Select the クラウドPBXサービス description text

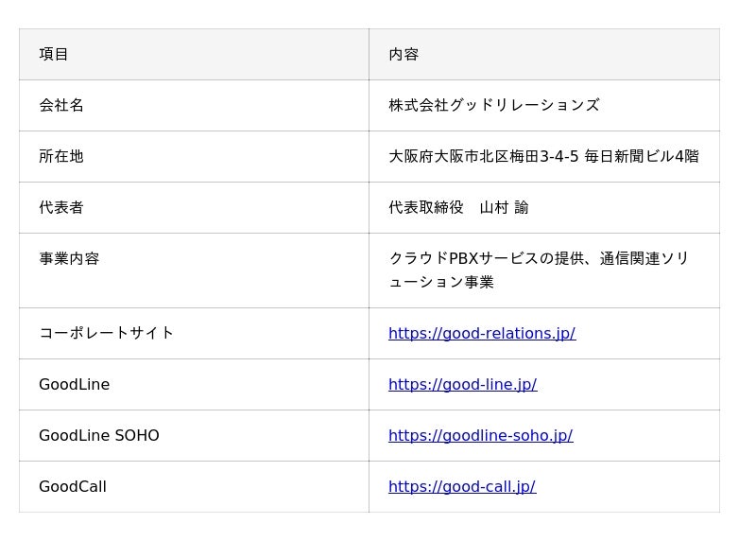539,270
